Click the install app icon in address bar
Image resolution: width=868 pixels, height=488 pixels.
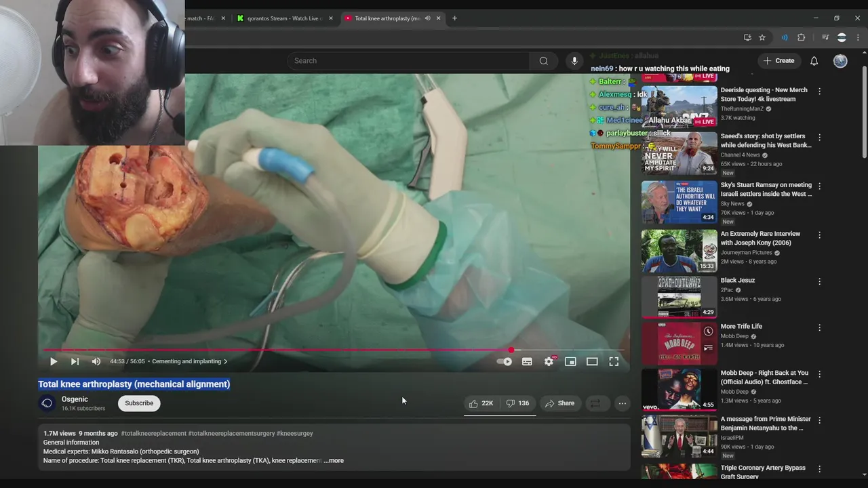(747, 37)
